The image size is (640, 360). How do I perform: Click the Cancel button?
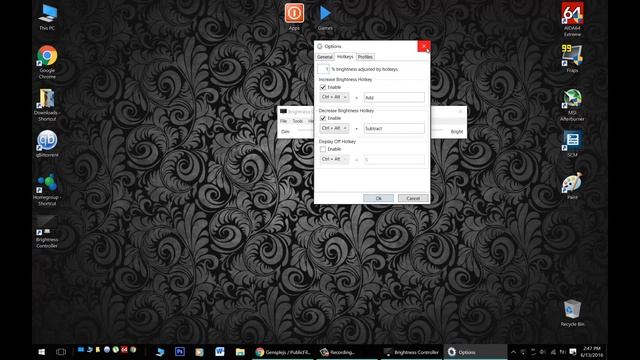click(413, 198)
